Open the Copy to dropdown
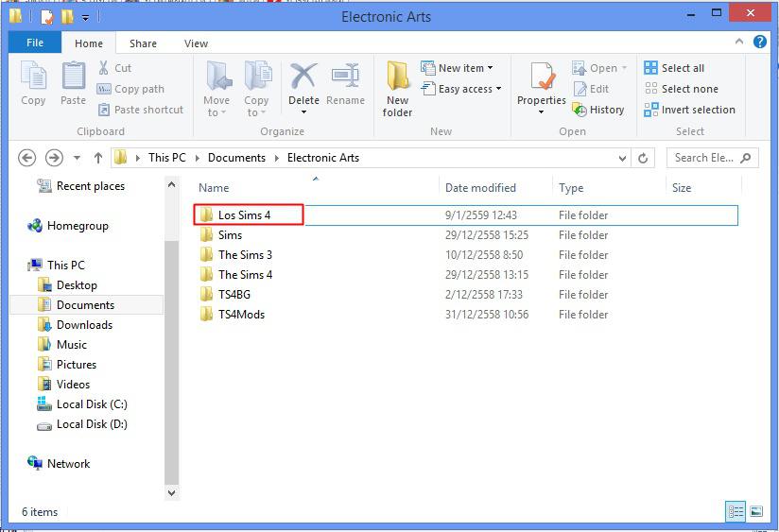Viewport: 779px width, 532px height. 256,90
